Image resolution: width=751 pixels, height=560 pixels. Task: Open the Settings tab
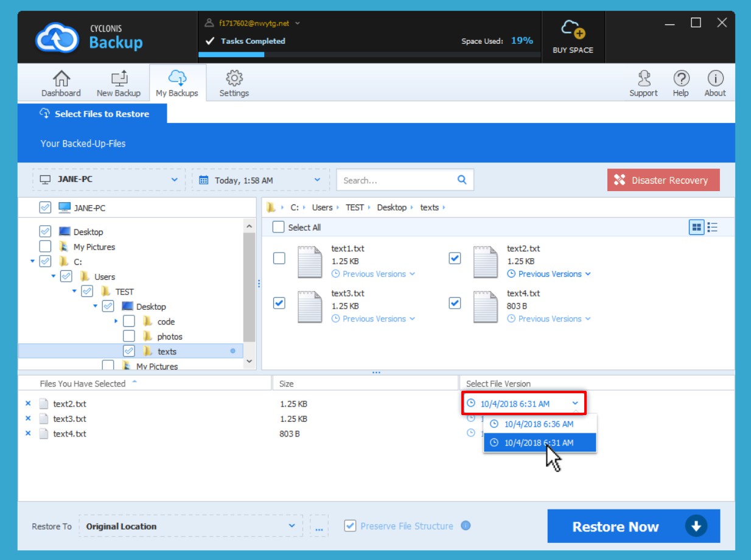click(x=234, y=83)
